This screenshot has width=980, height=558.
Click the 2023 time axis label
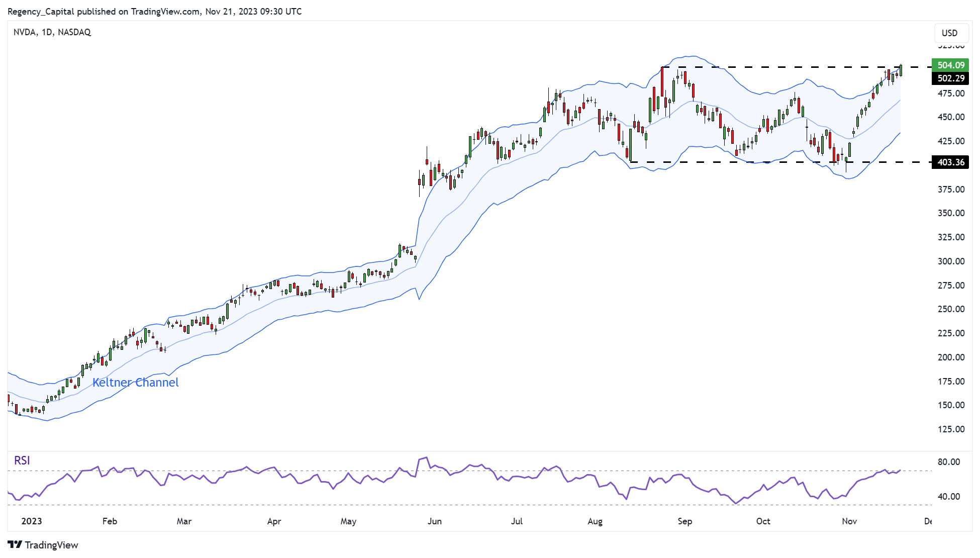point(32,521)
